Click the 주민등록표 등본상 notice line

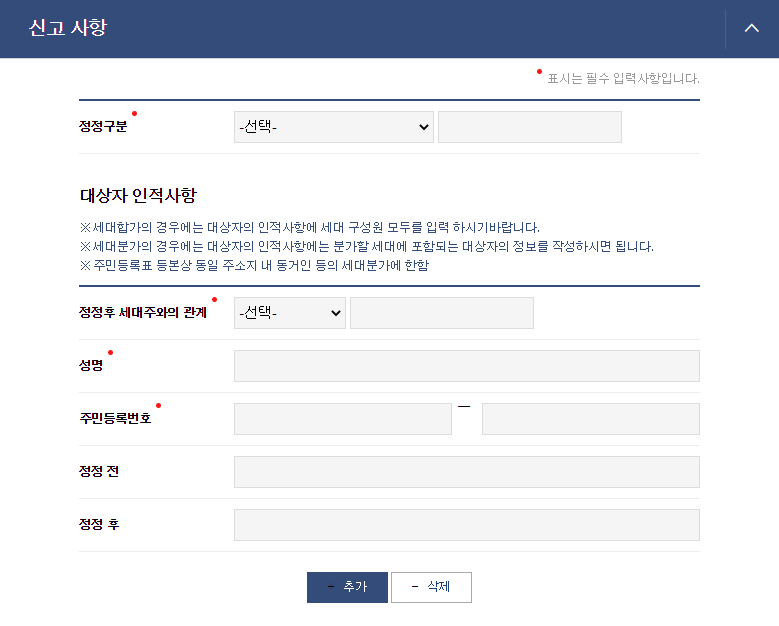coord(254,265)
